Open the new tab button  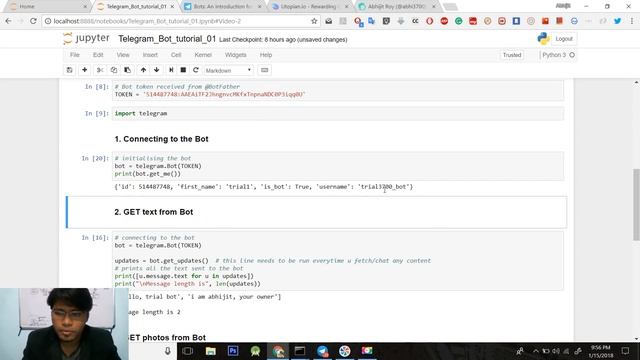pos(450,7)
